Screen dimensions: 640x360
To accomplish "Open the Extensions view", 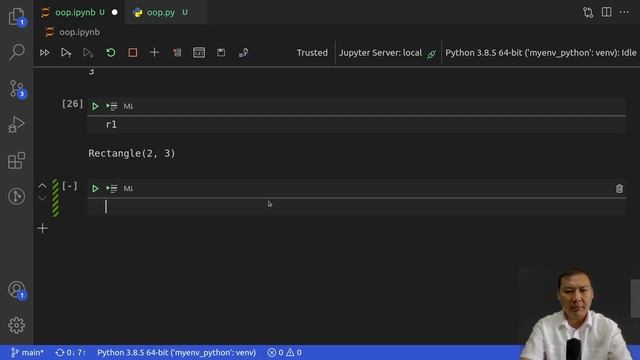I will [x=16, y=160].
